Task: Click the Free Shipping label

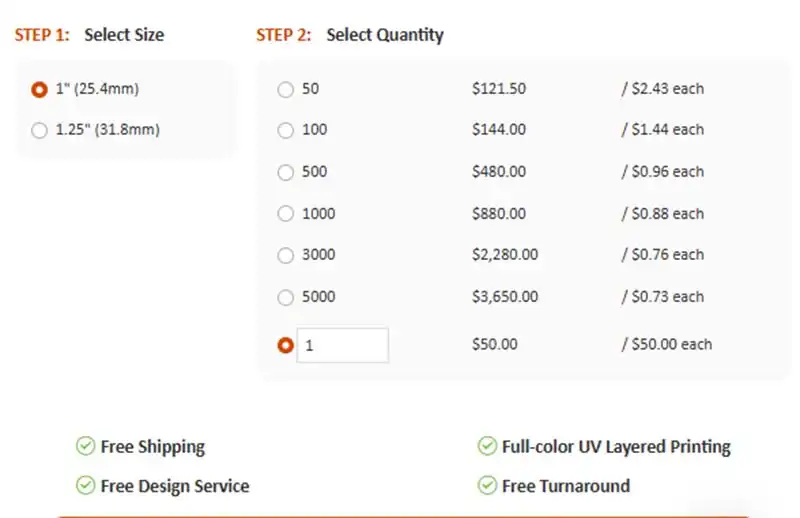Action: [x=153, y=447]
